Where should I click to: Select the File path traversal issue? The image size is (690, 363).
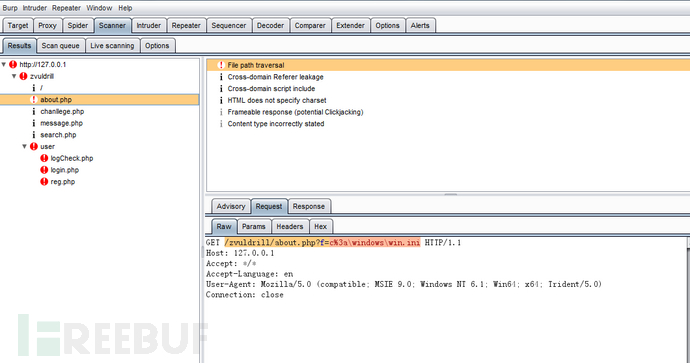coord(448,65)
